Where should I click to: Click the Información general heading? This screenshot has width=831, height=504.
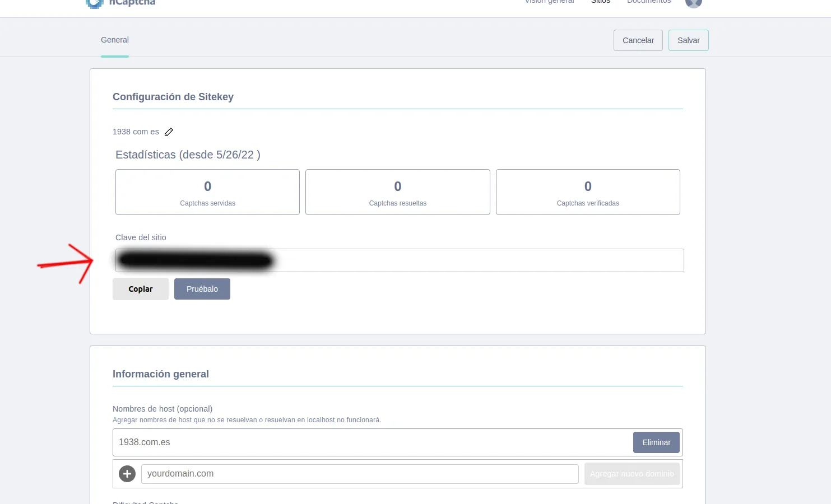point(161,374)
